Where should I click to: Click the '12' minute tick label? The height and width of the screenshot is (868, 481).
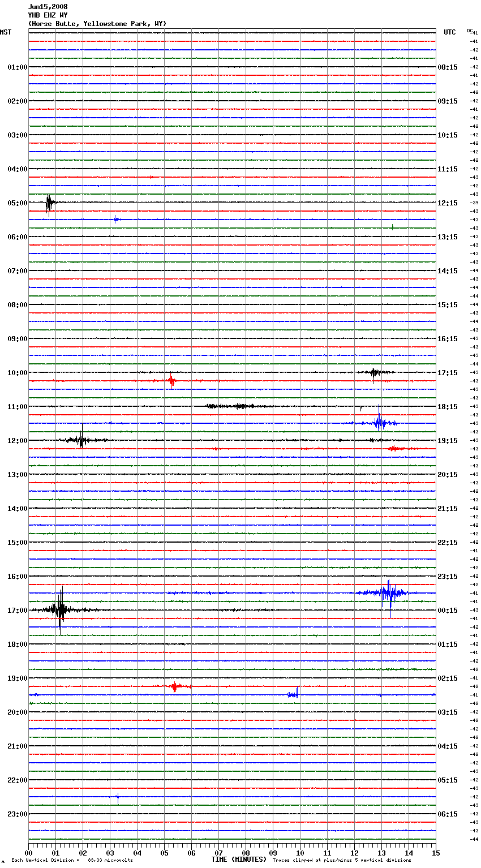[354, 853]
